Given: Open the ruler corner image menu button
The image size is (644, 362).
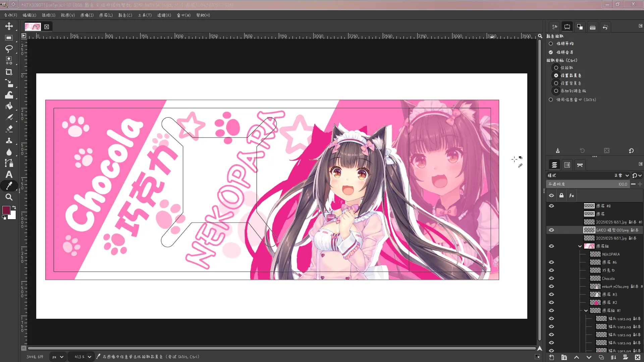Looking at the screenshot, I should (23, 36).
